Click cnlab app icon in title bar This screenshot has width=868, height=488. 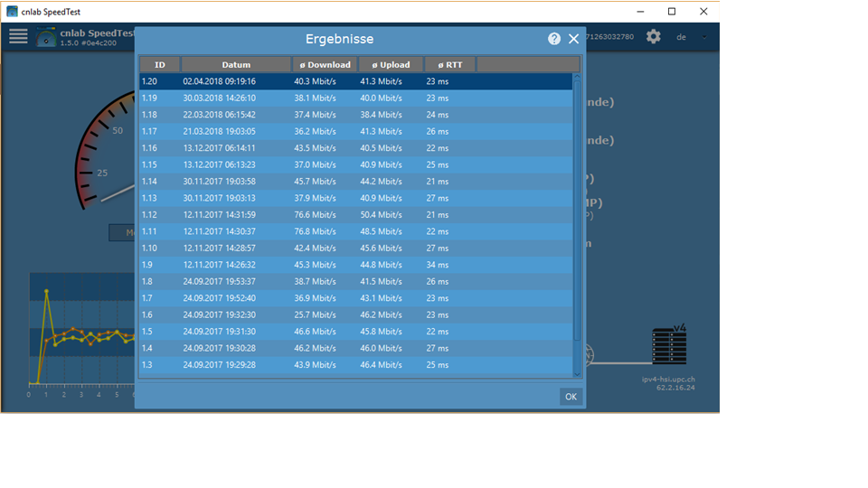tap(12, 12)
